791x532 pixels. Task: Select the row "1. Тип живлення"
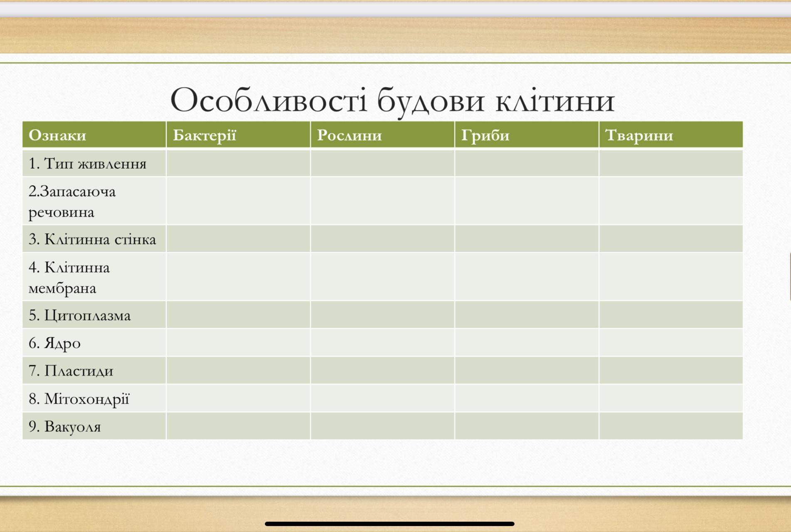click(382, 163)
